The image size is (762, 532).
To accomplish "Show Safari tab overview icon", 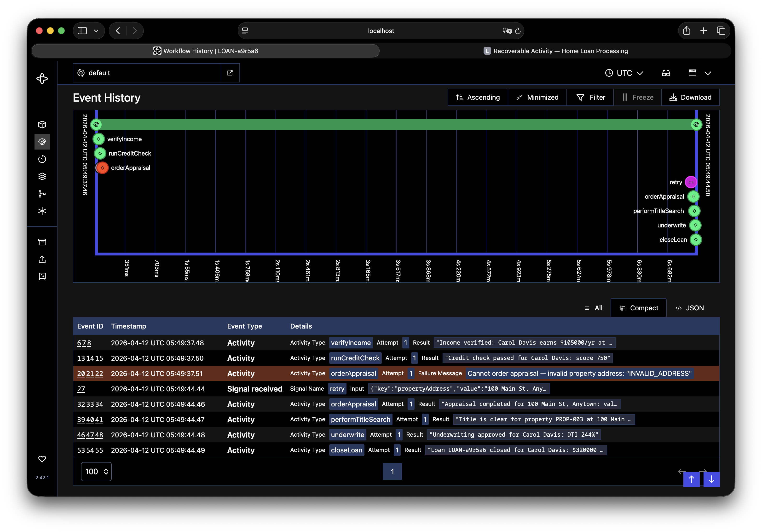I will pos(721,30).
